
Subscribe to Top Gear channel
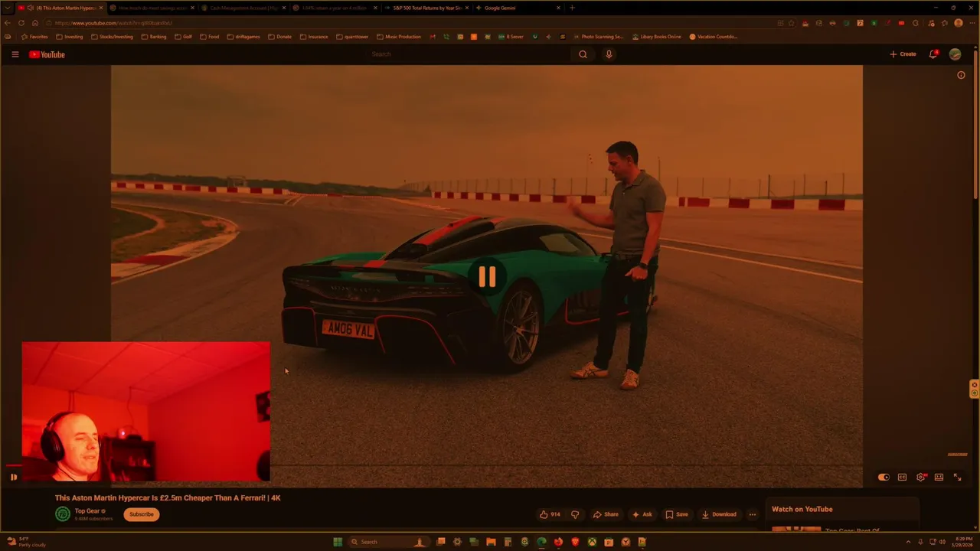pos(142,514)
